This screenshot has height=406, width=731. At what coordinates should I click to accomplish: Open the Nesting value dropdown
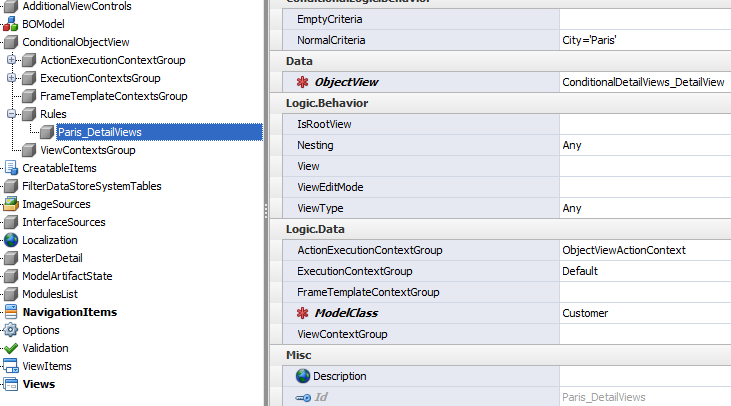pyautogui.click(x=644, y=145)
